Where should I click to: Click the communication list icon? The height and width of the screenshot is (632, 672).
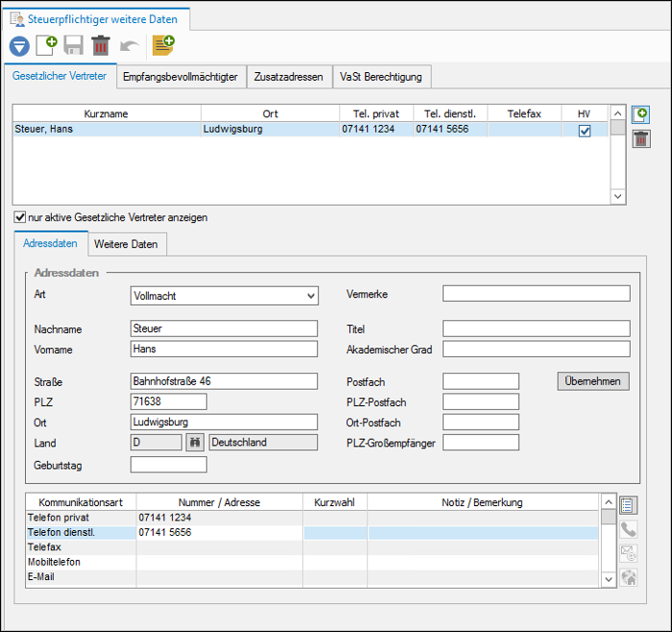[628, 505]
